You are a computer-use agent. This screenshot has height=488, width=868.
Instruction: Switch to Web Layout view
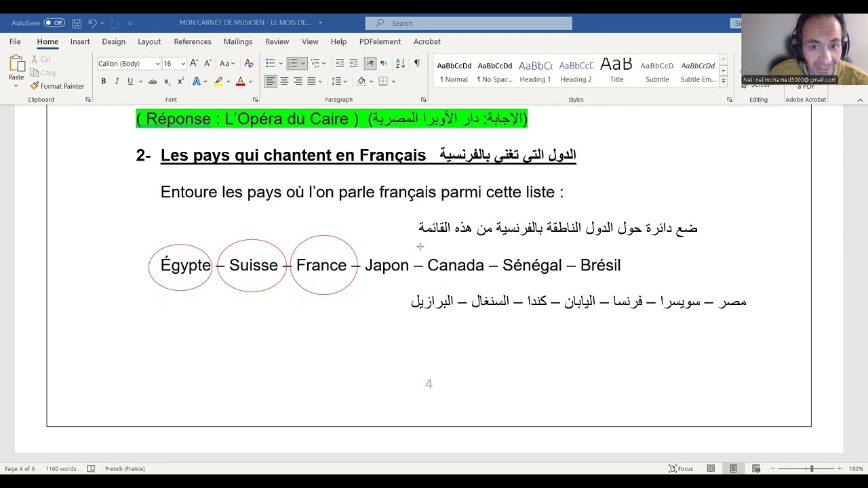[756, 468]
